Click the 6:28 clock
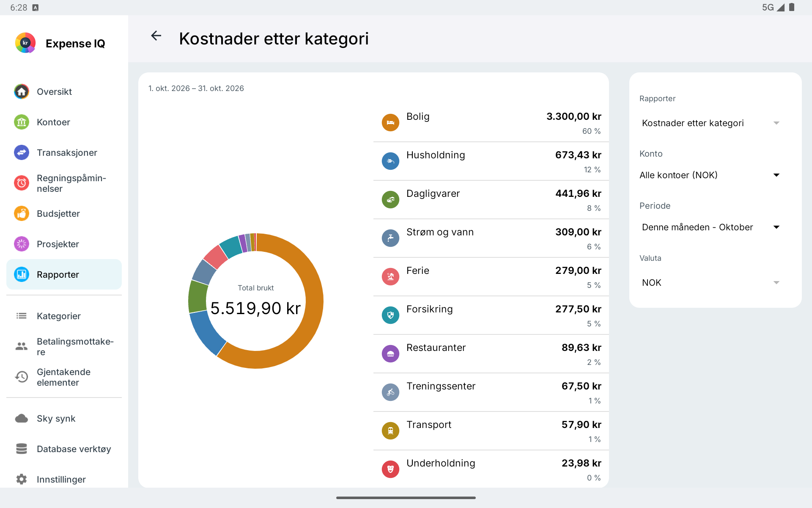This screenshot has width=812, height=508. pos(19,8)
